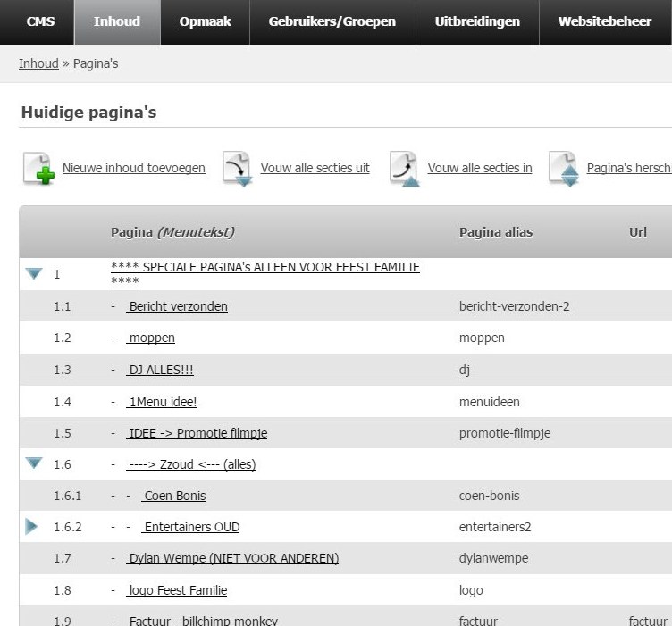Viewport: 672px width, 626px height.
Task: Click the reorder pages icon
Action: pos(564,169)
